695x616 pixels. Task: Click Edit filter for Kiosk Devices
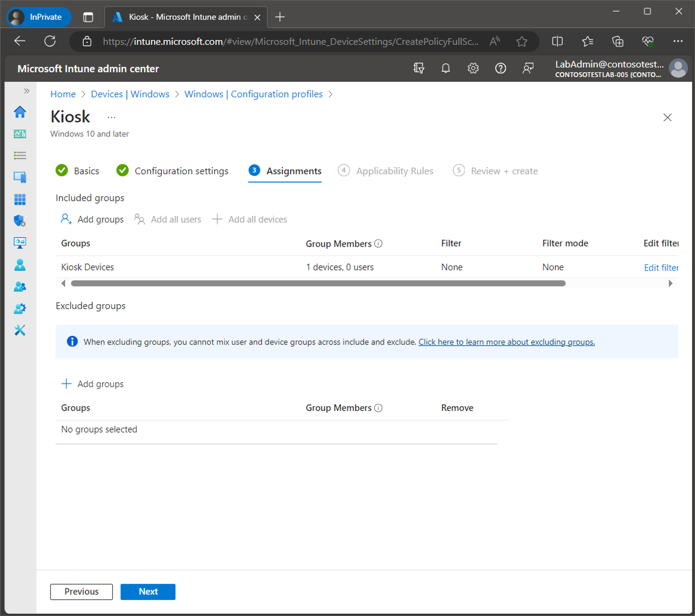pyautogui.click(x=661, y=268)
